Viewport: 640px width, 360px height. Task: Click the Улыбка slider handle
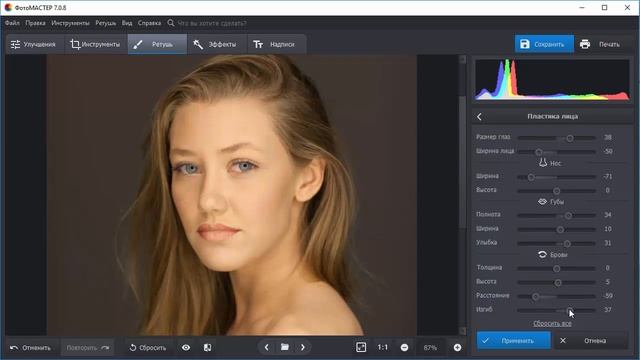(567, 243)
